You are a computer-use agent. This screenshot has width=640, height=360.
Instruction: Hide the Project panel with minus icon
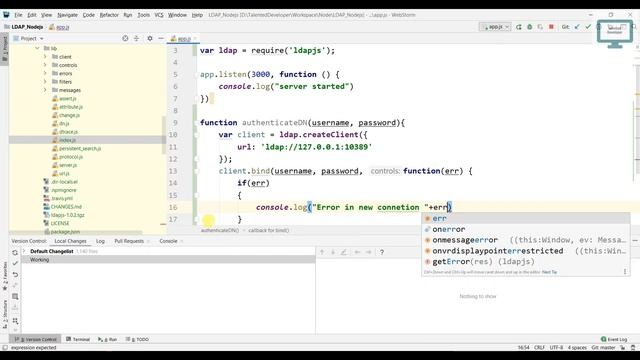coord(161,38)
